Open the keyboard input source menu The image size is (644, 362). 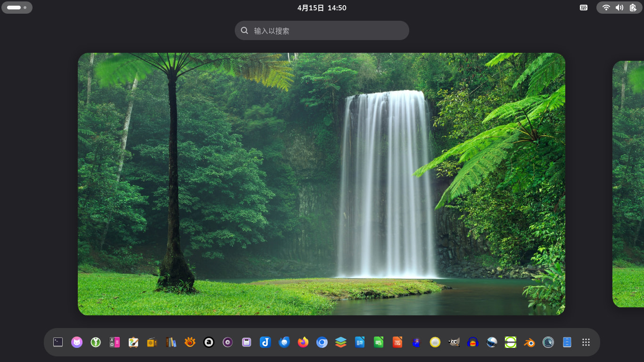point(584,8)
